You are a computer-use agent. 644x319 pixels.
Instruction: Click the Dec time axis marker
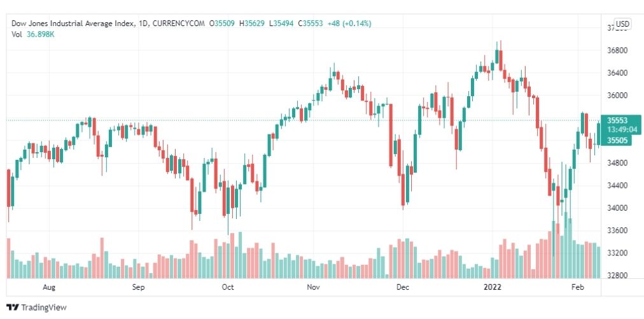click(x=402, y=287)
